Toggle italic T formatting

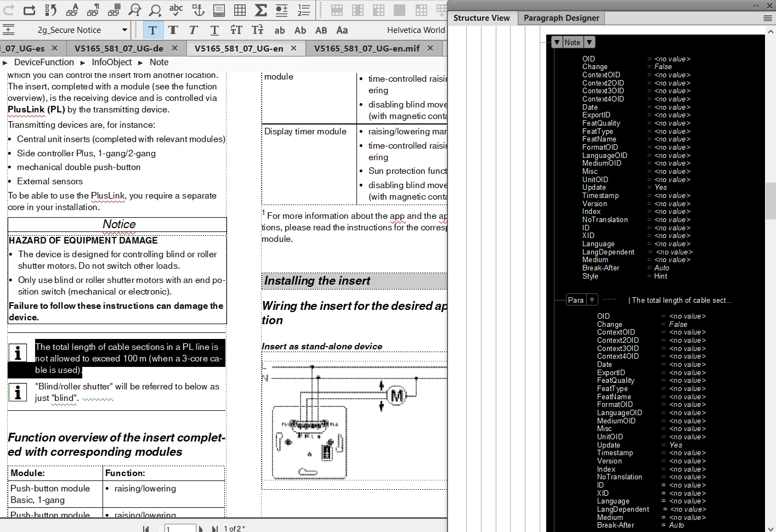point(194,30)
